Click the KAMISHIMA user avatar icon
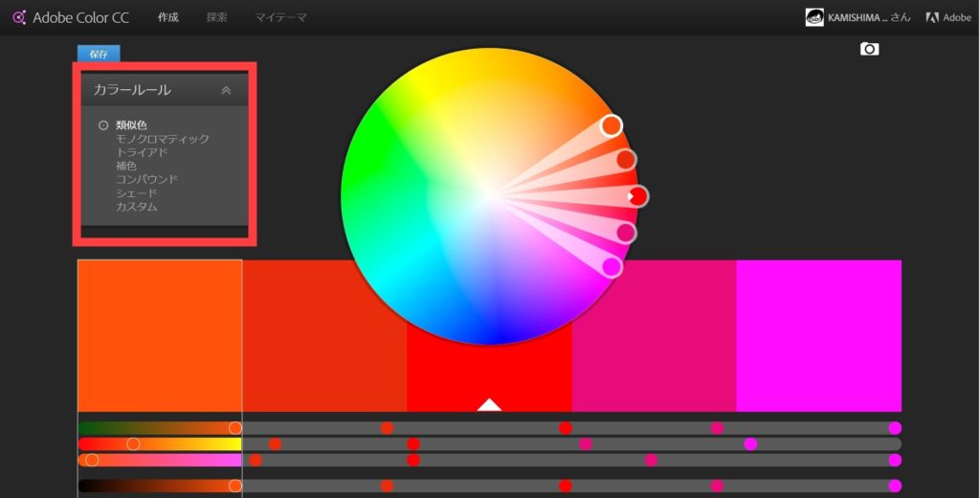980x498 pixels. coord(813,17)
